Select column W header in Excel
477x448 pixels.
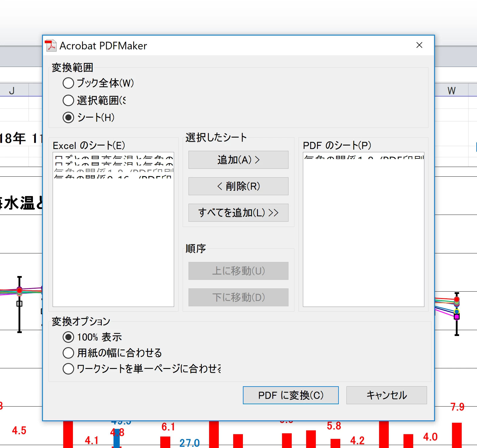[451, 90]
